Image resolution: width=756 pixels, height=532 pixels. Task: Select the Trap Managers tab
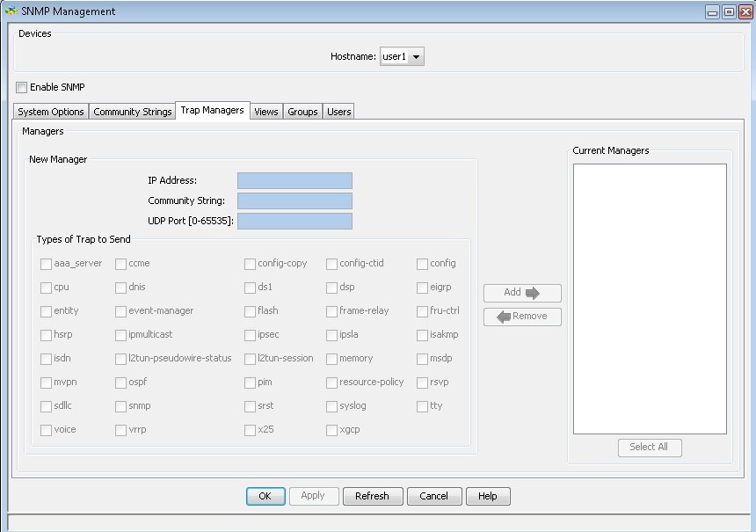point(213,110)
